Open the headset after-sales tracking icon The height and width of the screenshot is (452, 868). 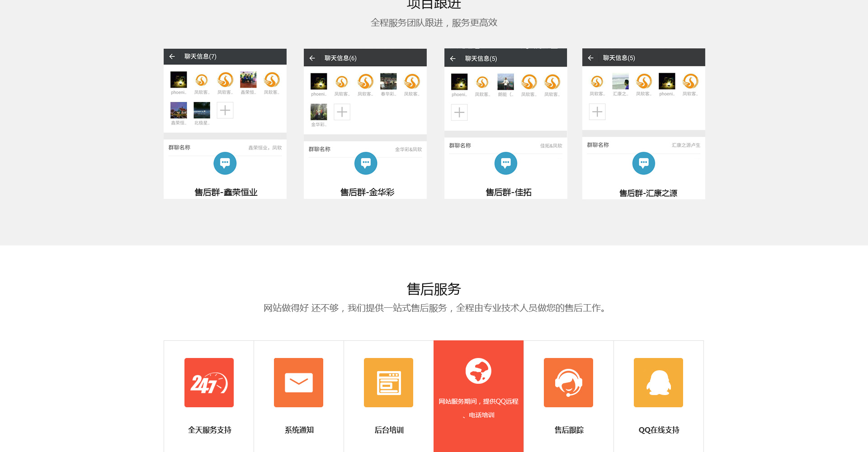coord(568,382)
